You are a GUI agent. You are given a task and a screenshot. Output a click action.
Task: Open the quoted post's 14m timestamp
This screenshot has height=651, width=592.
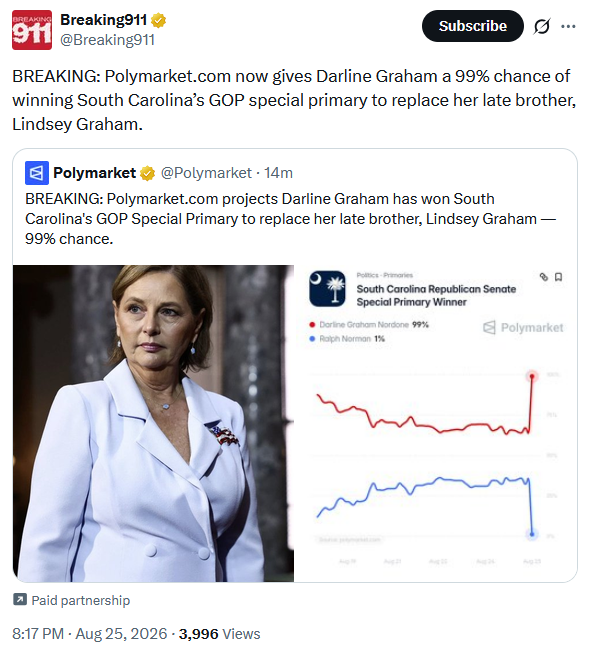(x=278, y=173)
